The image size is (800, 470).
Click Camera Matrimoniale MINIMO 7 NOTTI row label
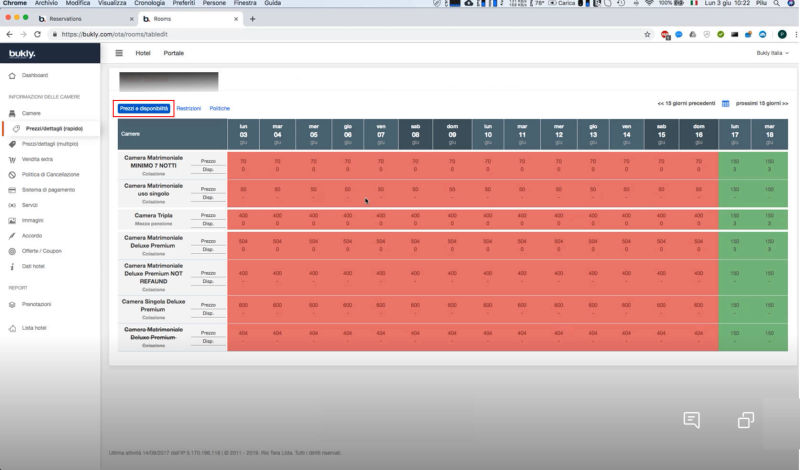click(x=154, y=162)
